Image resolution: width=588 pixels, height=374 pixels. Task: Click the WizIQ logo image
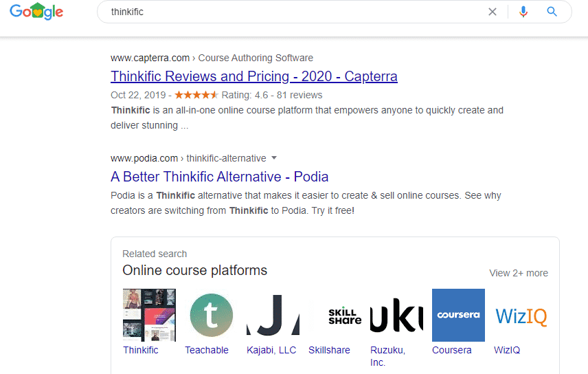(x=520, y=315)
